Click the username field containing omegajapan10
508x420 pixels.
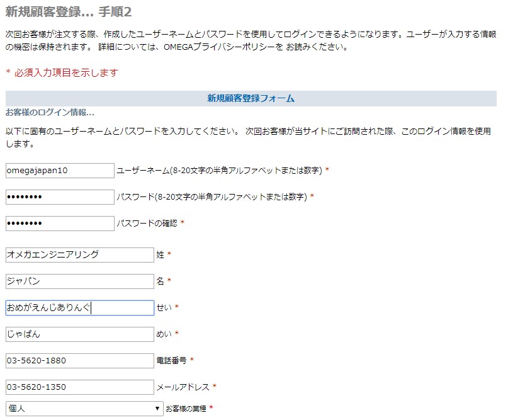pos(60,171)
